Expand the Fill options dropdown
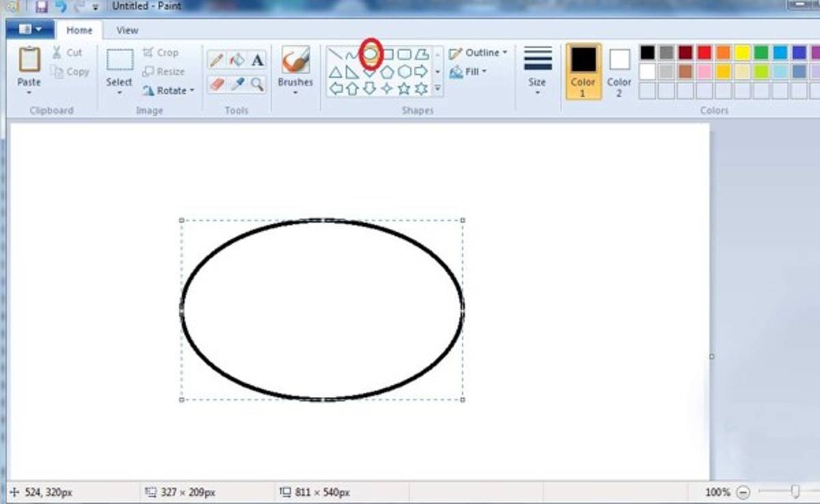The height and width of the screenshot is (504, 820). (x=469, y=72)
